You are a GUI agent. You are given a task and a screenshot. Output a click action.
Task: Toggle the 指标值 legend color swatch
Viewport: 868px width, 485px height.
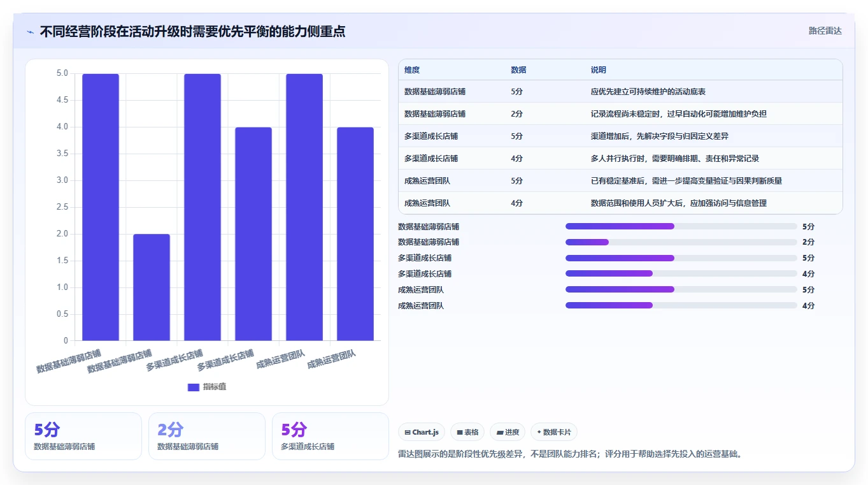[x=194, y=387]
